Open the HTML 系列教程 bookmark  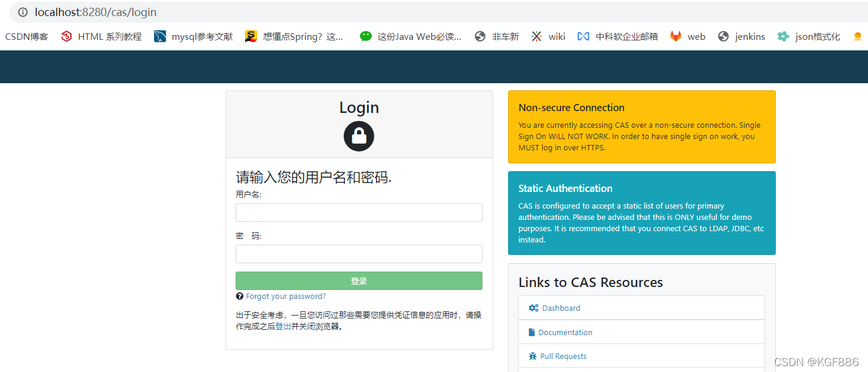110,36
